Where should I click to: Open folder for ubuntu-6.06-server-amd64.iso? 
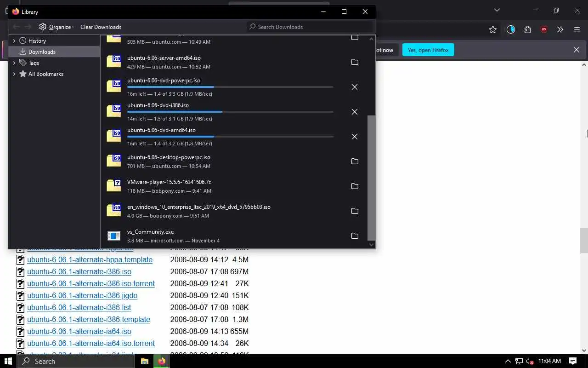(x=355, y=62)
